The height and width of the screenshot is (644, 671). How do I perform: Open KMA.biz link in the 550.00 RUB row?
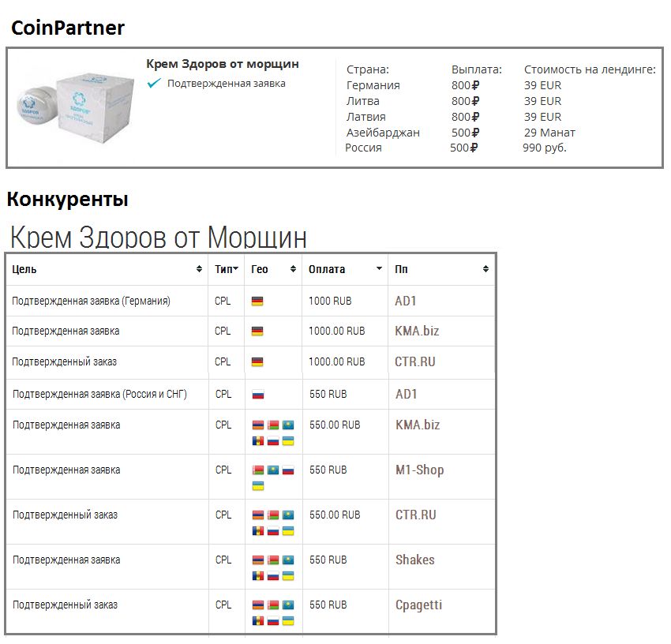[x=418, y=425]
